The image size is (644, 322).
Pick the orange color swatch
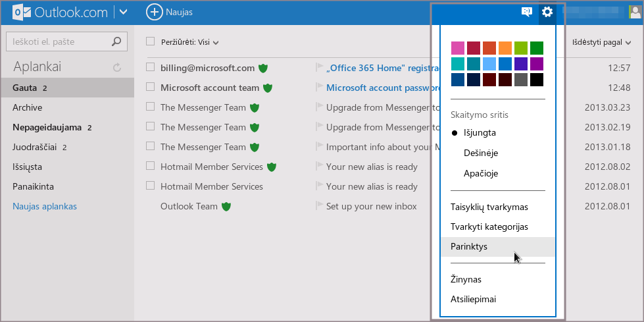click(505, 48)
